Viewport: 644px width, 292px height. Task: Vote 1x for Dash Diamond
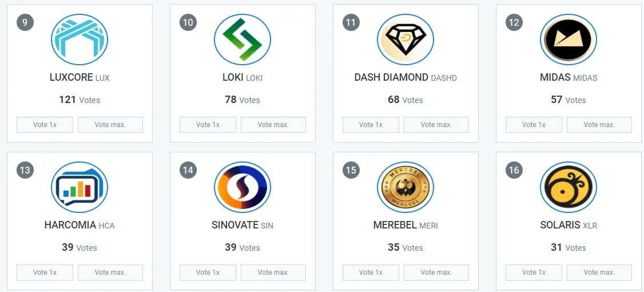371,125
